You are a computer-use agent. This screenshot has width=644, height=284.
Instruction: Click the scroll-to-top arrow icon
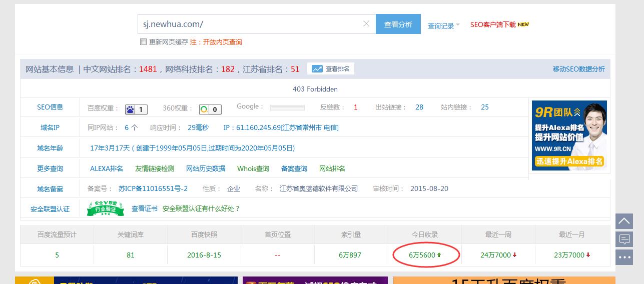[624, 221]
